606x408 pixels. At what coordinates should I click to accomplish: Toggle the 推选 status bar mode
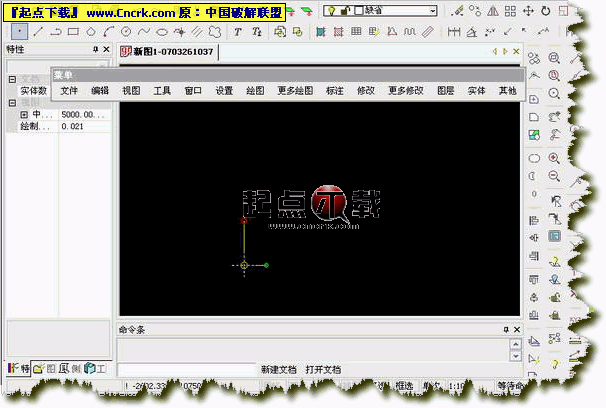click(x=405, y=385)
